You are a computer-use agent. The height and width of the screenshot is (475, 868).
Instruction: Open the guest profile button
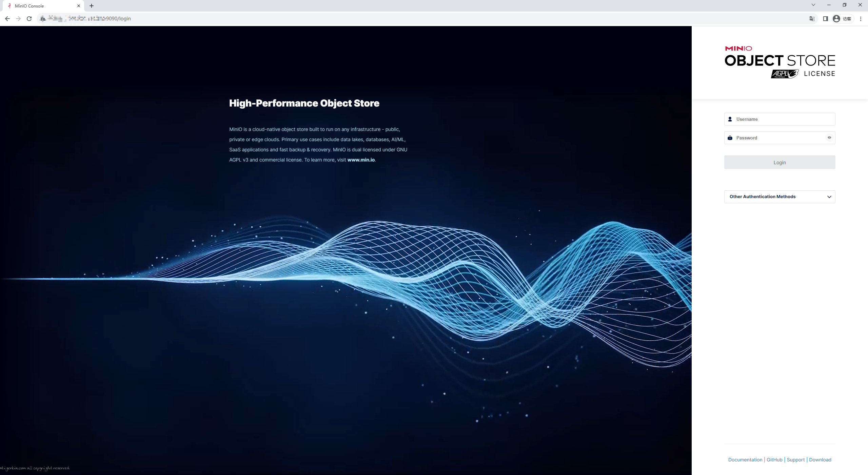(843, 19)
